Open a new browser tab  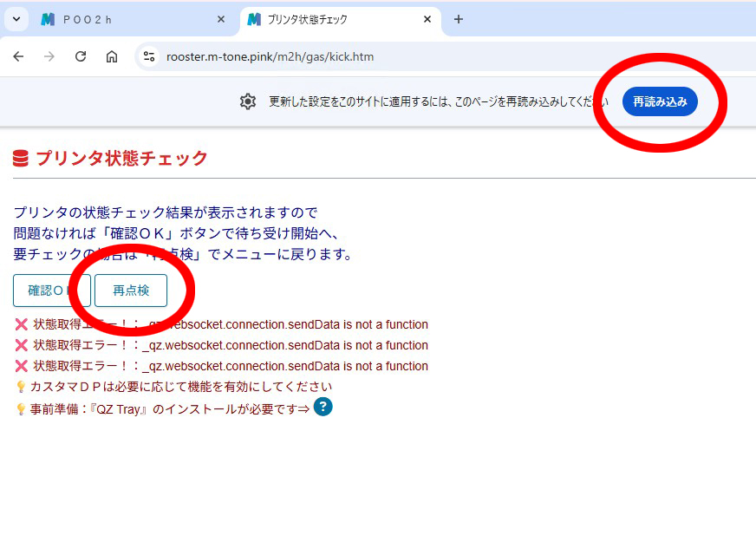[459, 19]
